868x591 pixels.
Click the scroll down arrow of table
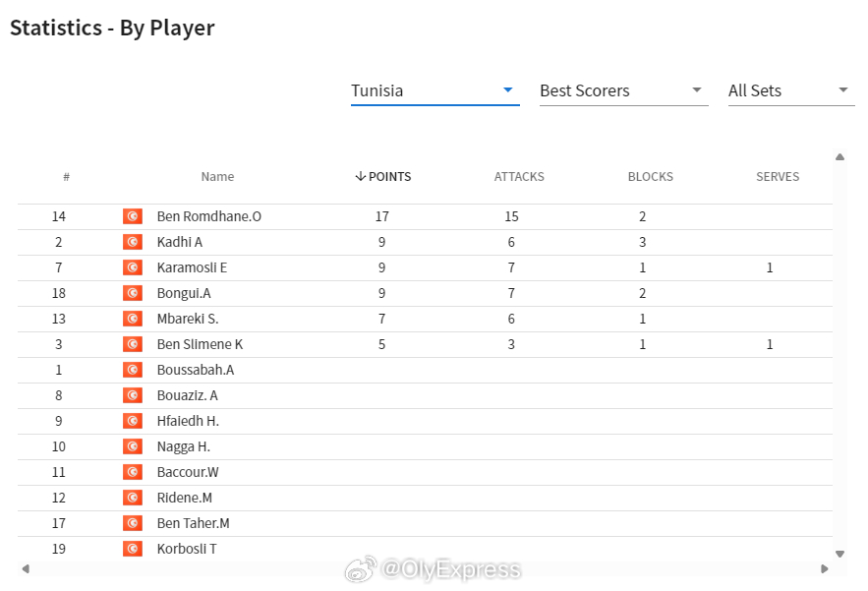pos(839,554)
